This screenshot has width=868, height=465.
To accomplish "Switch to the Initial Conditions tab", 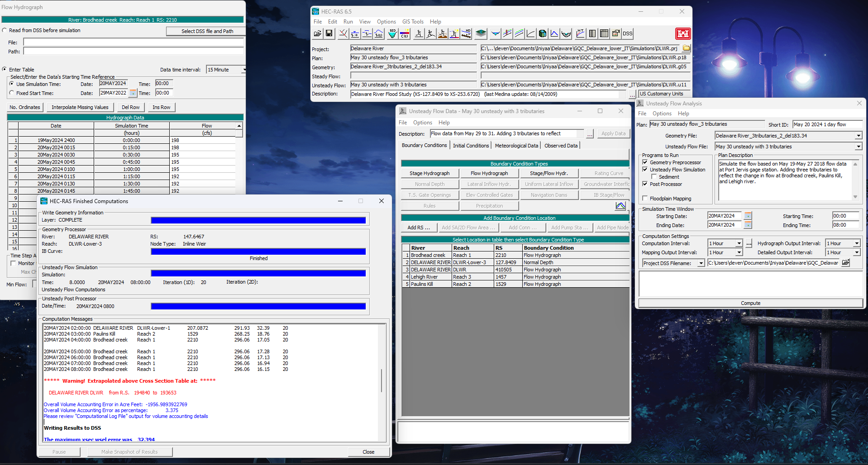I will pos(471,146).
